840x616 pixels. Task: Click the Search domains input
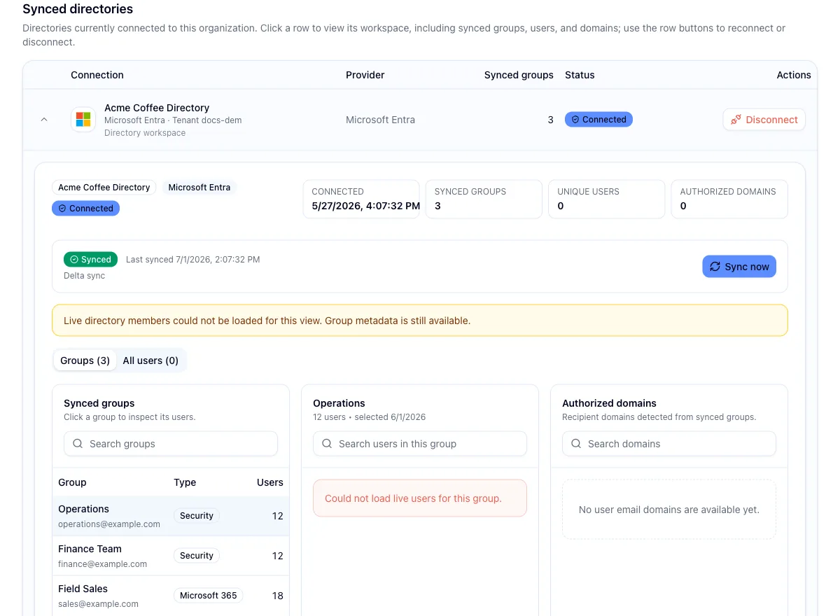(x=669, y=444)
